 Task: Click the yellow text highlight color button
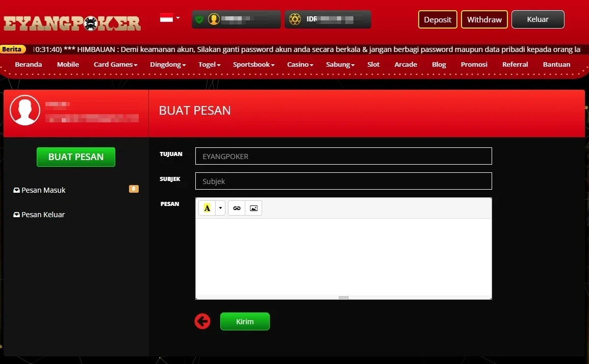(207, 208)
